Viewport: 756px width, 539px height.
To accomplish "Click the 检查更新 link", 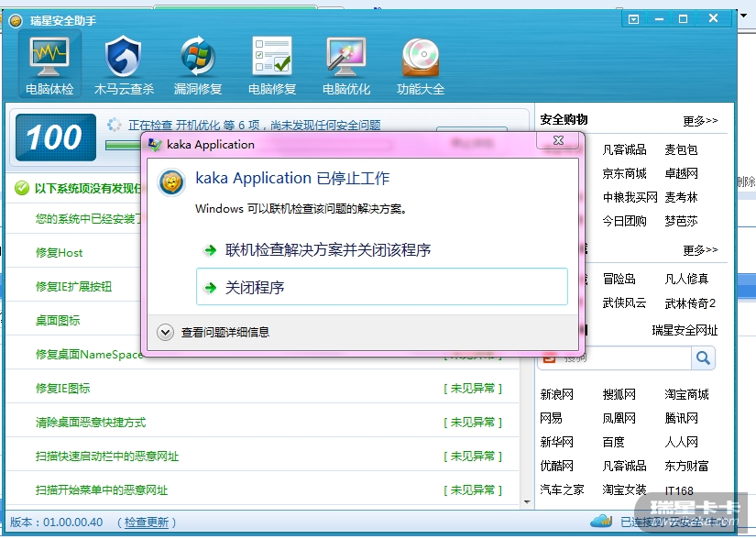I will tap(146, 522).
